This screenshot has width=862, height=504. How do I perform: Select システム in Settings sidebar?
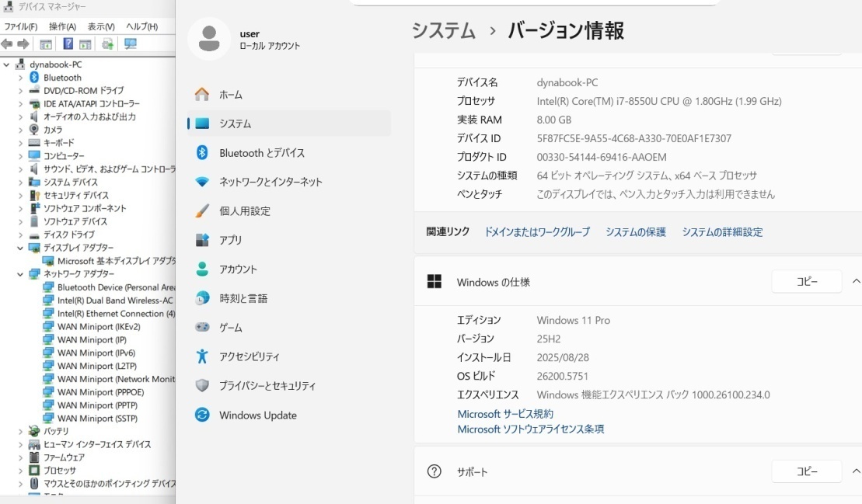tap(289, 123)
